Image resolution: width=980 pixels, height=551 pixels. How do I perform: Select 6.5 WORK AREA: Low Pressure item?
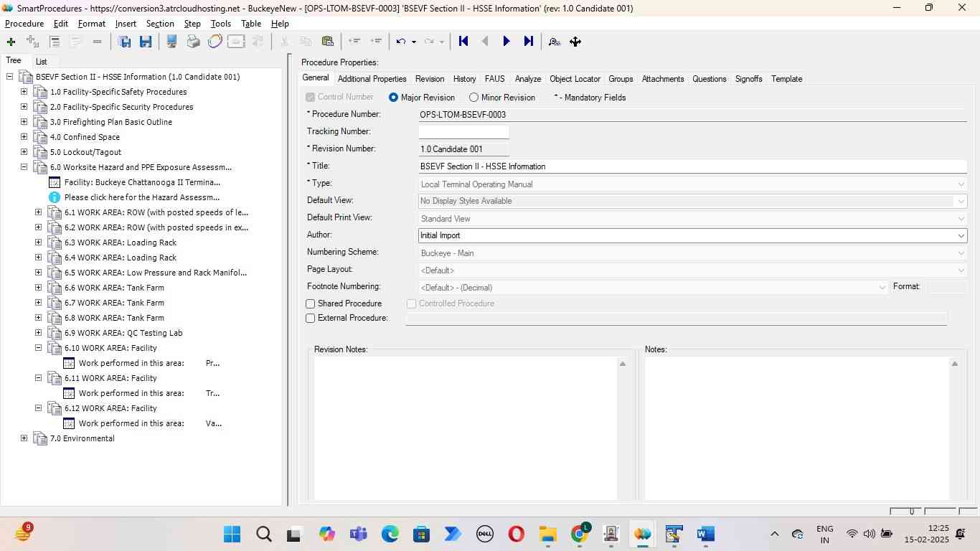click(x=156, y=273)
